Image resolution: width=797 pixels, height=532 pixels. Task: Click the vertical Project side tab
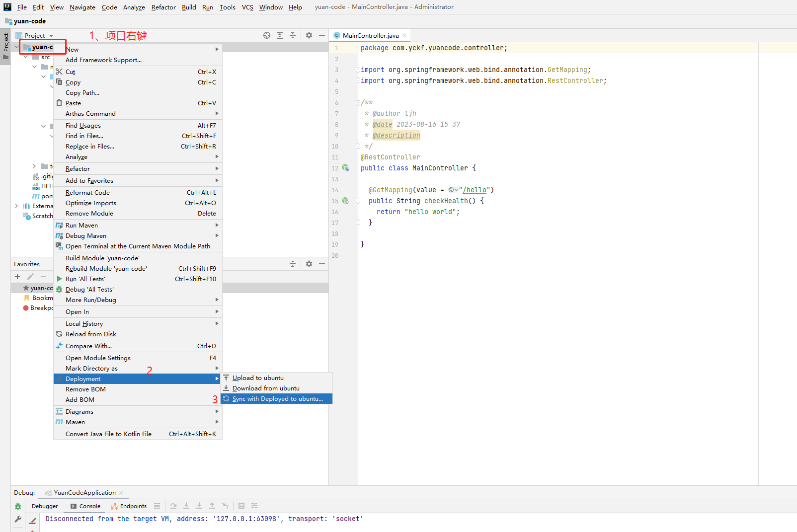(x=5, y=46)
